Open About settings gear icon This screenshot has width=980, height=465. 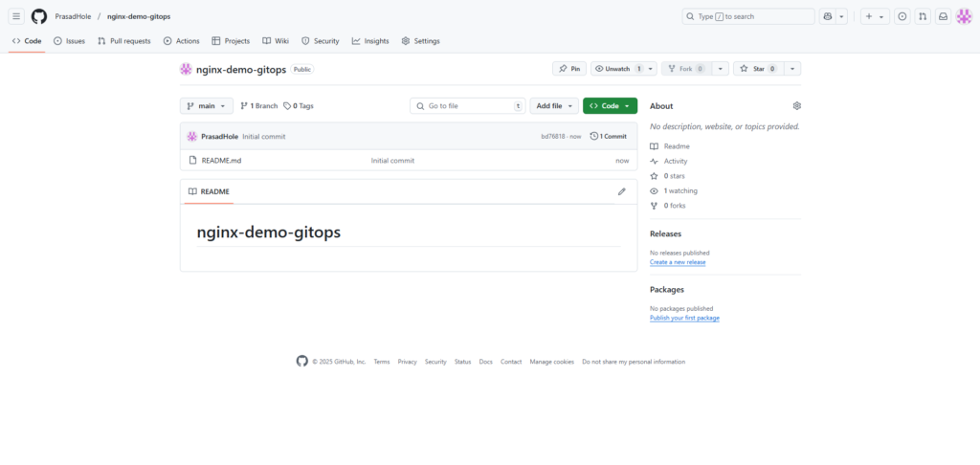tap(796, 106)
